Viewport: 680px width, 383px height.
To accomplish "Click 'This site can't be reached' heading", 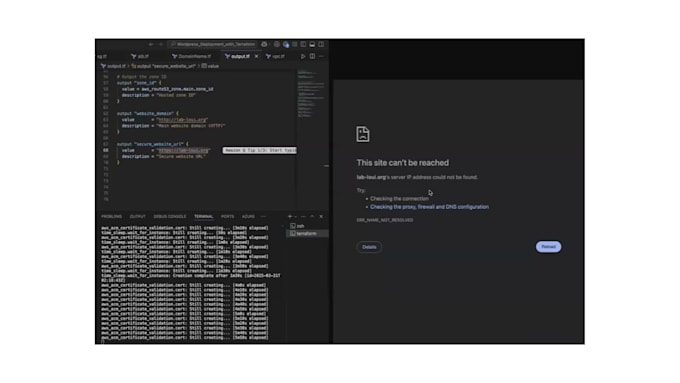I will point(402,163).
